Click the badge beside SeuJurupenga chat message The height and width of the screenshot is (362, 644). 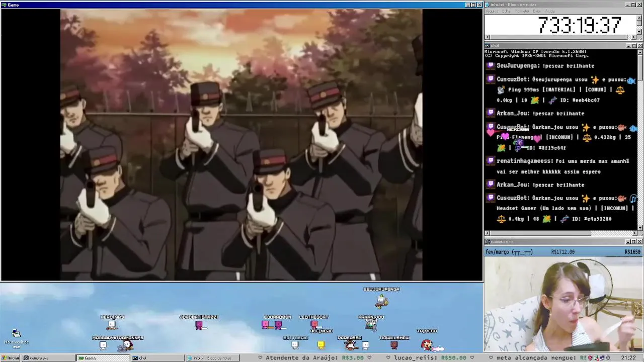pos(491,65)
